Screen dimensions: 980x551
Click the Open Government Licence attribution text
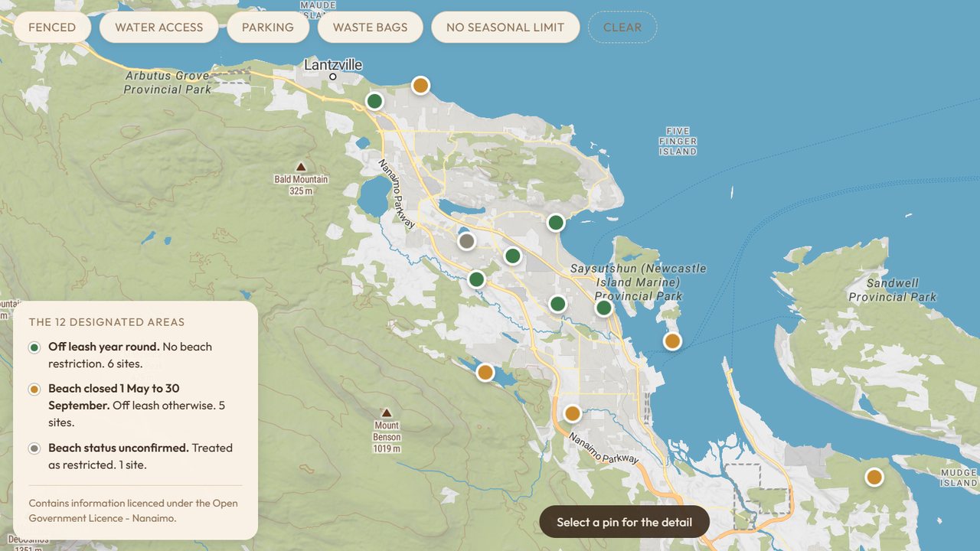click(x=133, y=510)
